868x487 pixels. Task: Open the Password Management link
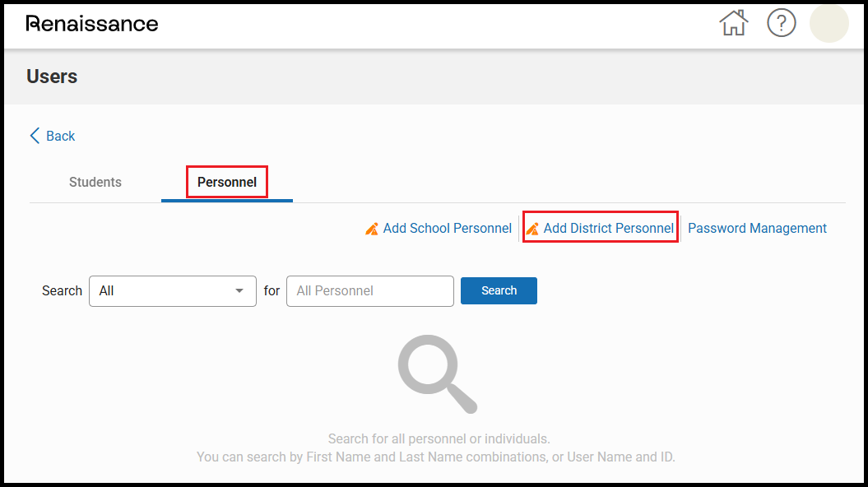pos(757,229)
